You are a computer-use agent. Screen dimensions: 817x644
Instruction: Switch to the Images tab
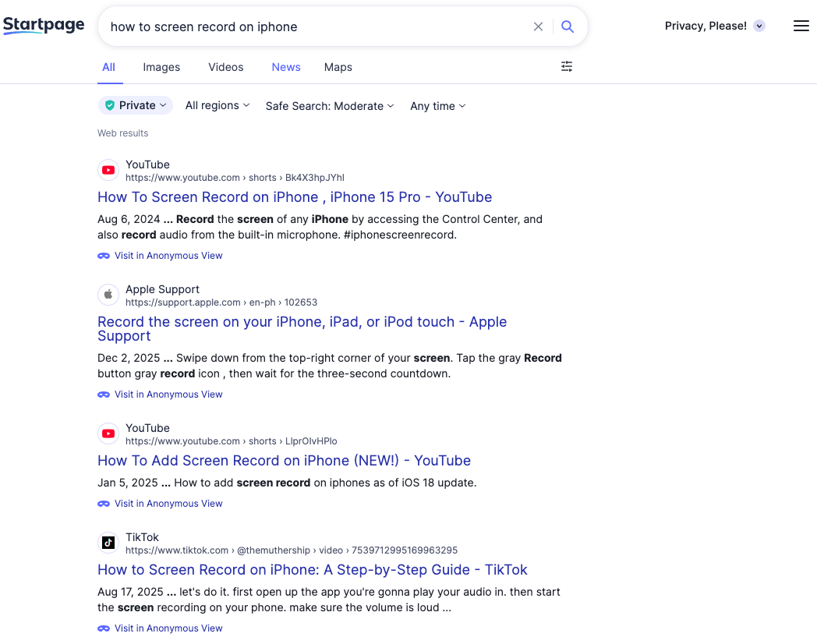[161, 67]
